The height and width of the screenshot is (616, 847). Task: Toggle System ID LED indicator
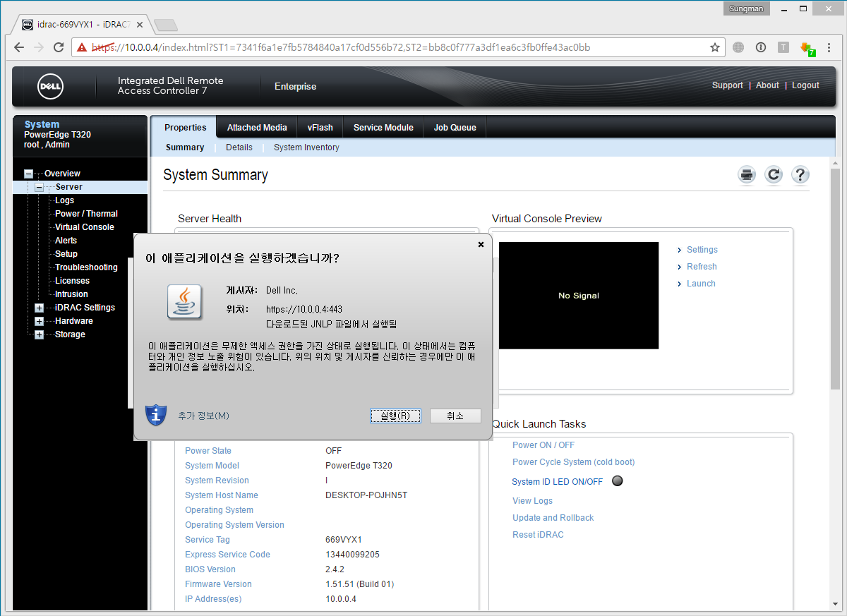(617, 481)
